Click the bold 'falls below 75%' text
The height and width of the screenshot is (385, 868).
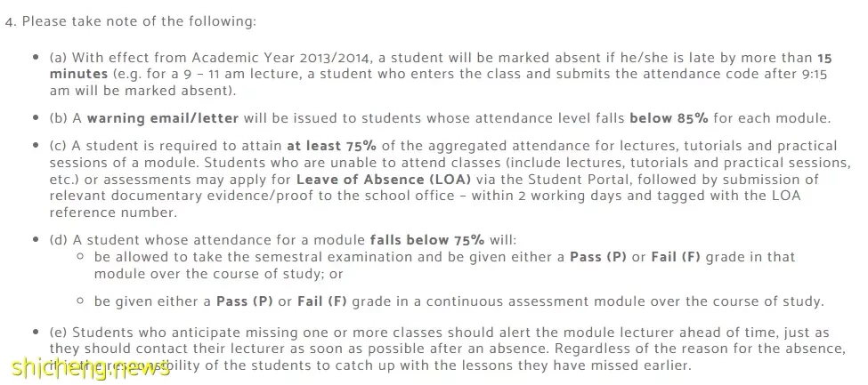(x=427, y=240)
